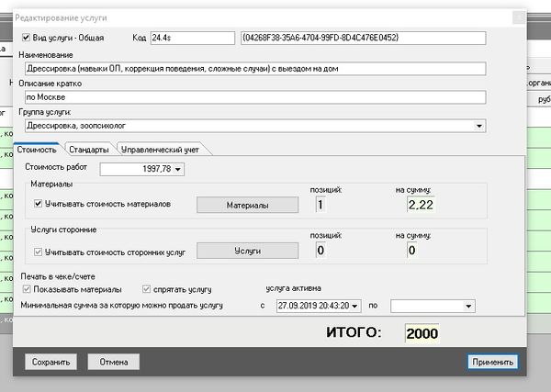Toggle 'Учитывать стоимость сторонних услуг' checkbox
This screenshot has height=392, width=551.
[39, 250]
